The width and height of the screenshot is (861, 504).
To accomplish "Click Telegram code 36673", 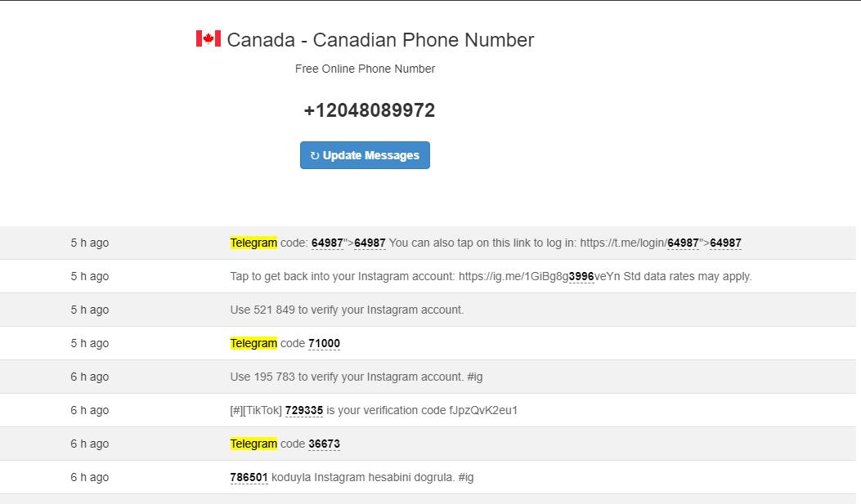I will click(x=324, y=444).
